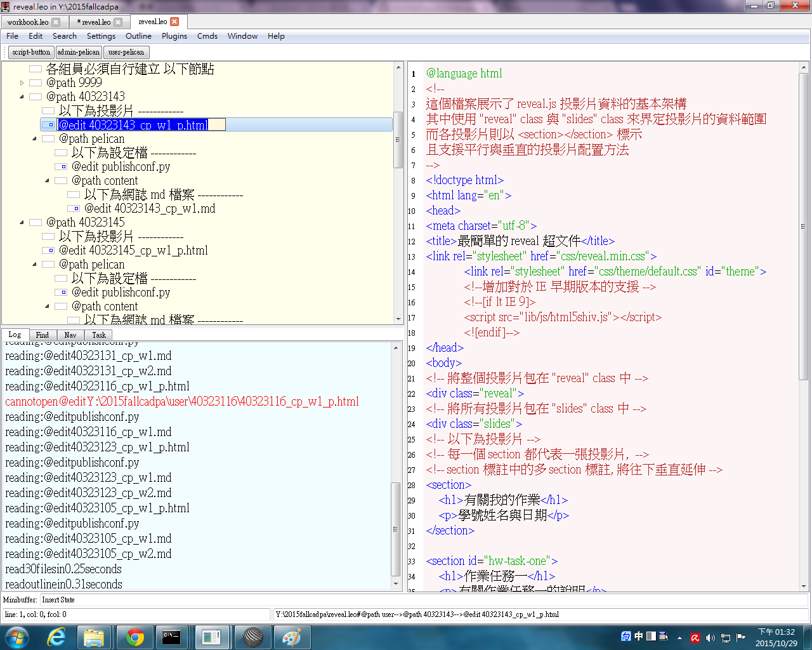Switch to the Leo editor taskbar icon
812x650 pixels.
click(x=212, y=637)
